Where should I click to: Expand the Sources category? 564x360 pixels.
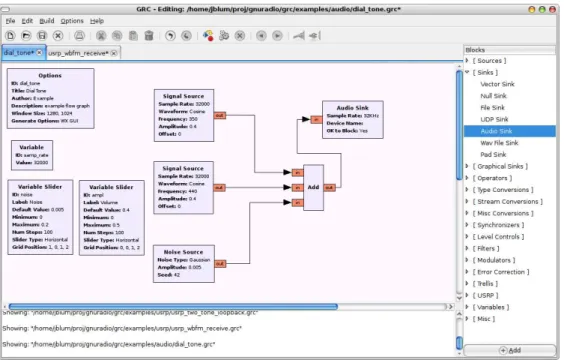[x=467, y=60]
